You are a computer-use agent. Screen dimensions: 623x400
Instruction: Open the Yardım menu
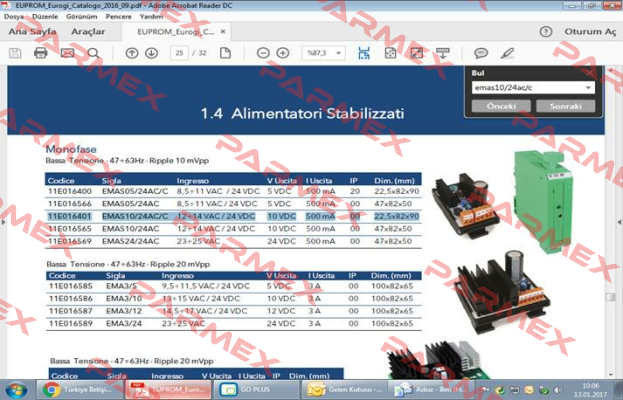coord(151,17)
